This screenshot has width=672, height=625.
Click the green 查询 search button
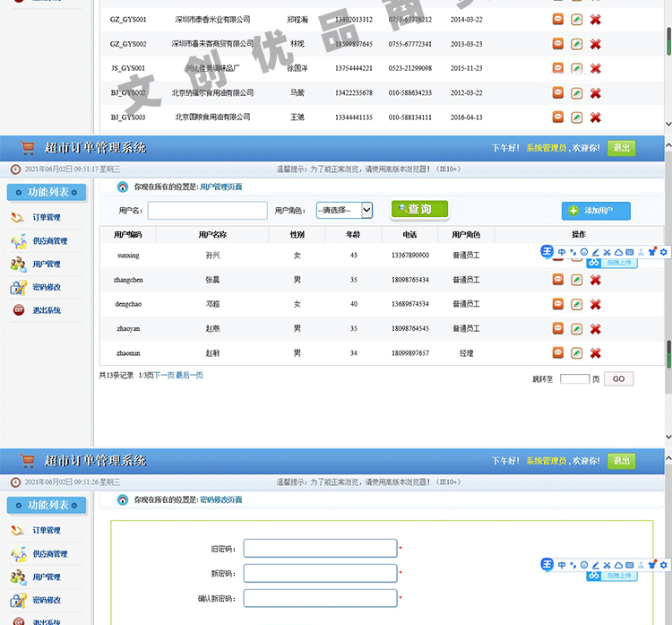click(x=419, y=209)
